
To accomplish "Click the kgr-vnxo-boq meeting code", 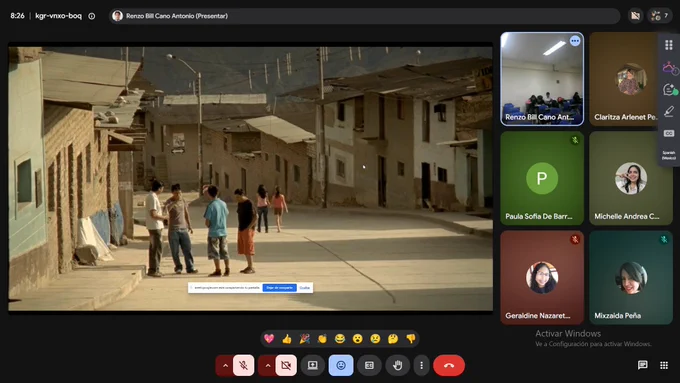I will 58,16.
